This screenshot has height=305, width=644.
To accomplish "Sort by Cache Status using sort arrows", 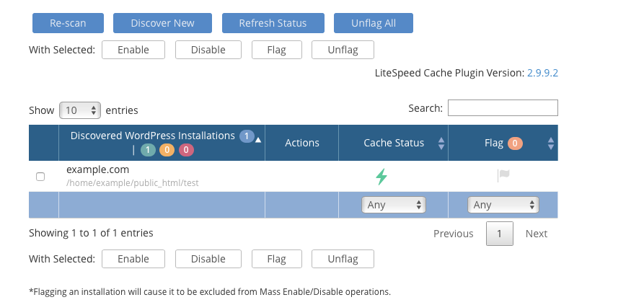I will (x=441, y=143).
